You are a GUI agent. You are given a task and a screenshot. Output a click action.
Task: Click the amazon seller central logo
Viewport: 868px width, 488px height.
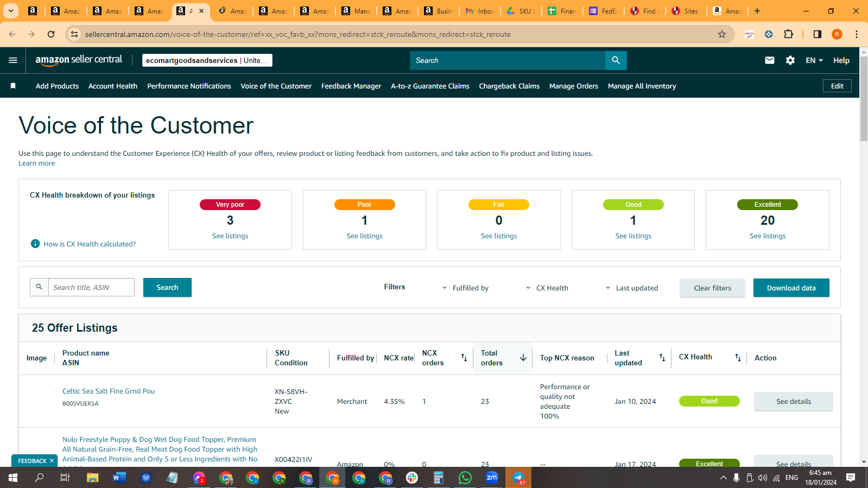[x=79, y=60]
